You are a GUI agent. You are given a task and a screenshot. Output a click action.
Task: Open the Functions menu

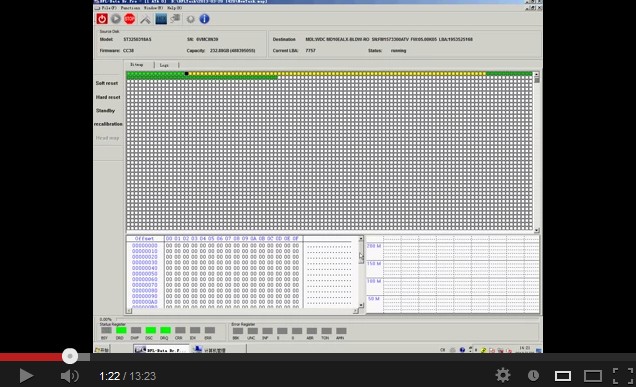[x=130, y=8]
